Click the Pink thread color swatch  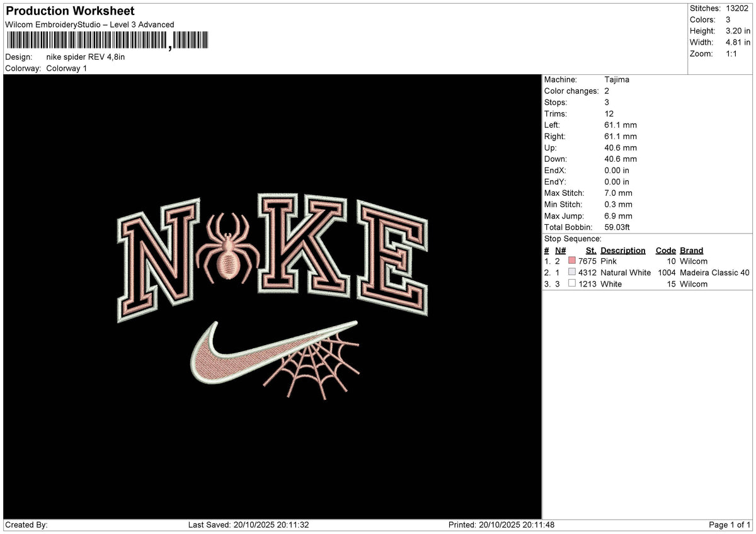572,261
